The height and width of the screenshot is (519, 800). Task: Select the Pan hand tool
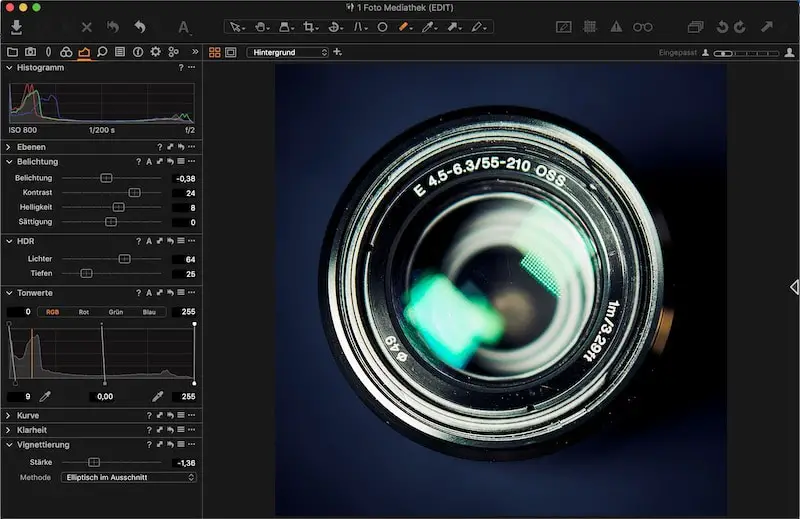click(261, 27)
